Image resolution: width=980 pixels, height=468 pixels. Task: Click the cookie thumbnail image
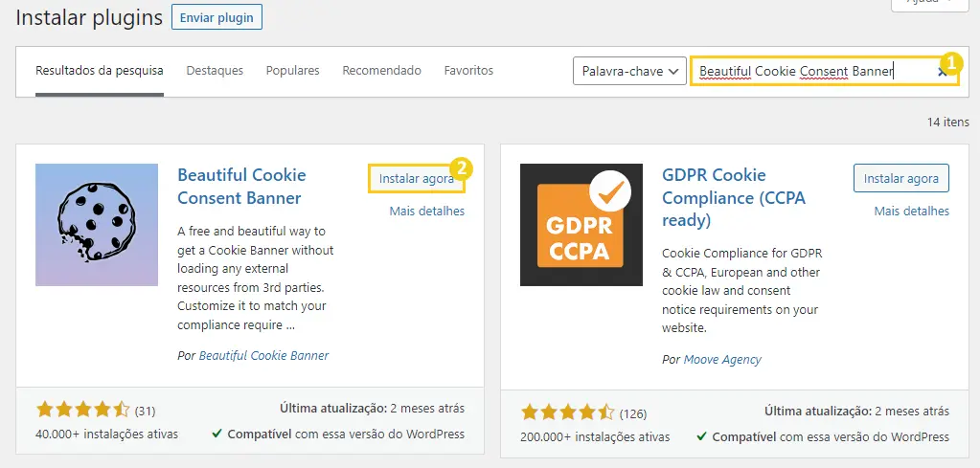pyautogui.click(x=97, y=225)
